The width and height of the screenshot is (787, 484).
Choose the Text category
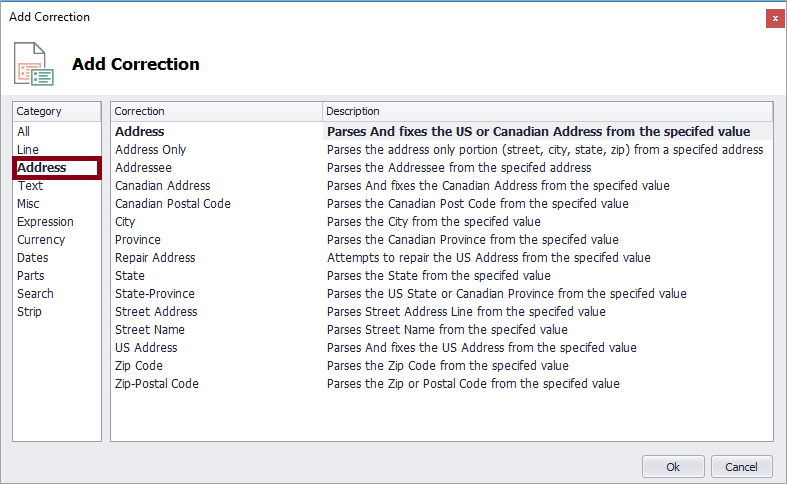pyautogui.click(x=30, y=186)
